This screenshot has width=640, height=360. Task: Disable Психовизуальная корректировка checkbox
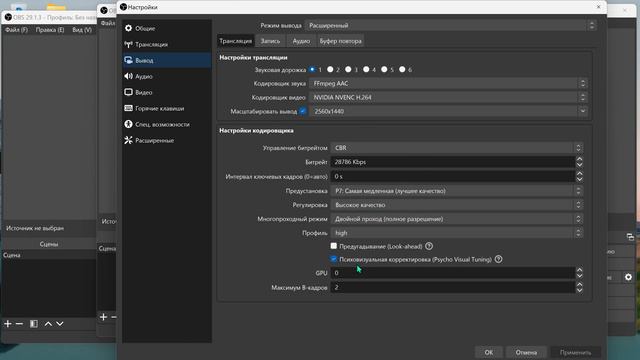(x=333, y=259)
